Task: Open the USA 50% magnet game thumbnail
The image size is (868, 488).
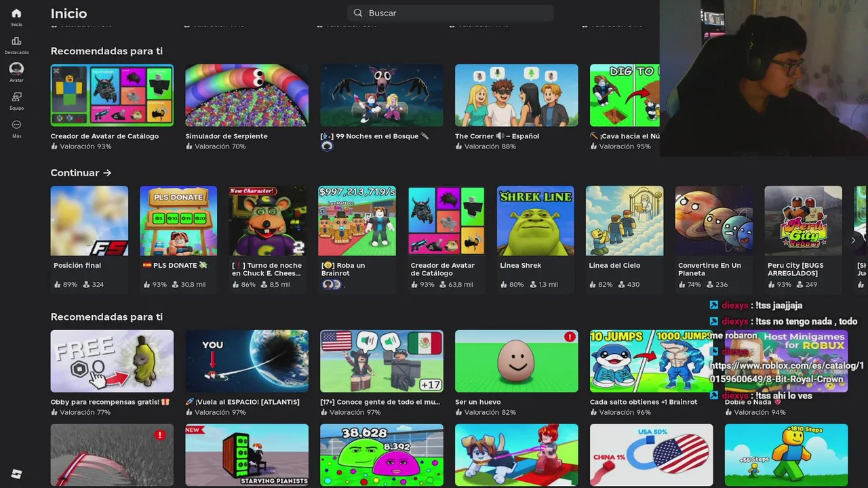Action: click(x=651, y=455)
